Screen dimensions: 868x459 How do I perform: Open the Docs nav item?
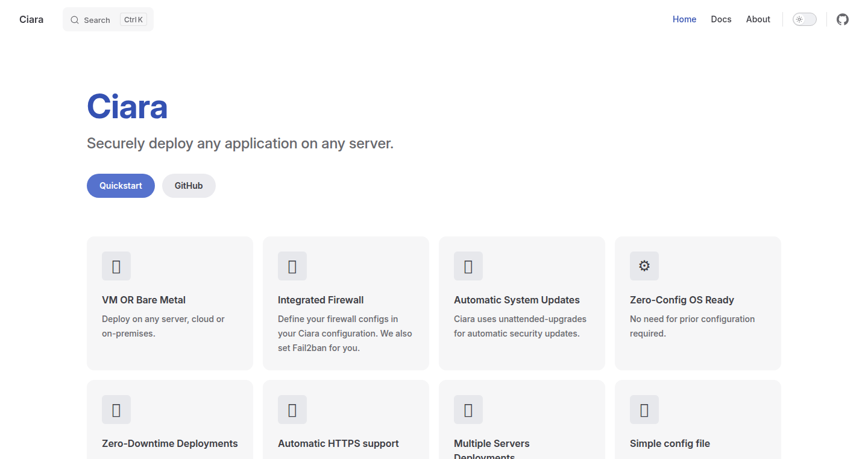(x=721, y=19)
